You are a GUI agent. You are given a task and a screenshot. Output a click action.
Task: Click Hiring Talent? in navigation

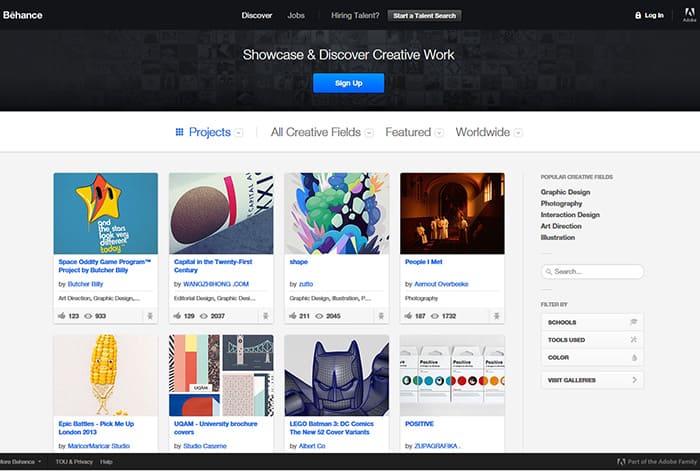(355, 15)
